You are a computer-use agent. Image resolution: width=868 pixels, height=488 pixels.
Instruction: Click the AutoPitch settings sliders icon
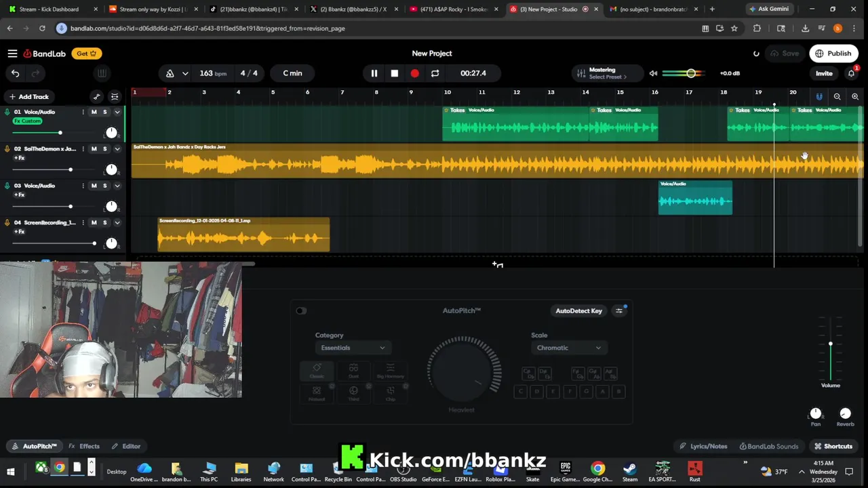619,310
